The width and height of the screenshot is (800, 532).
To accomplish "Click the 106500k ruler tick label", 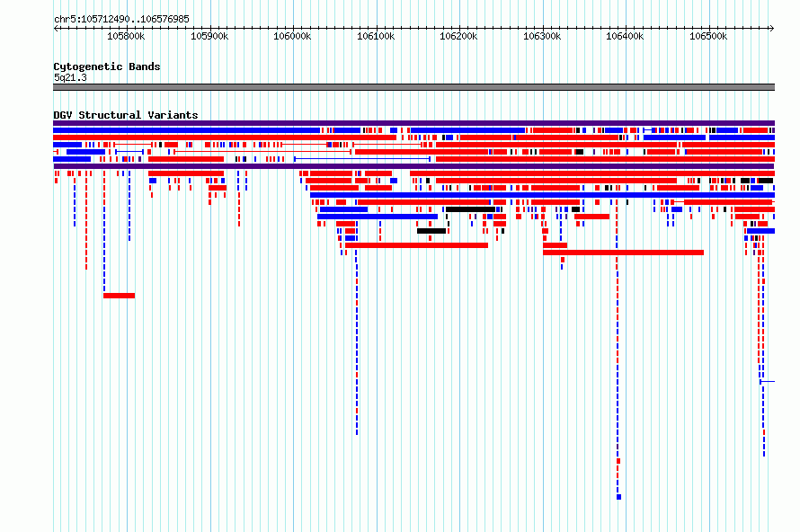I will tap(708, 36).
